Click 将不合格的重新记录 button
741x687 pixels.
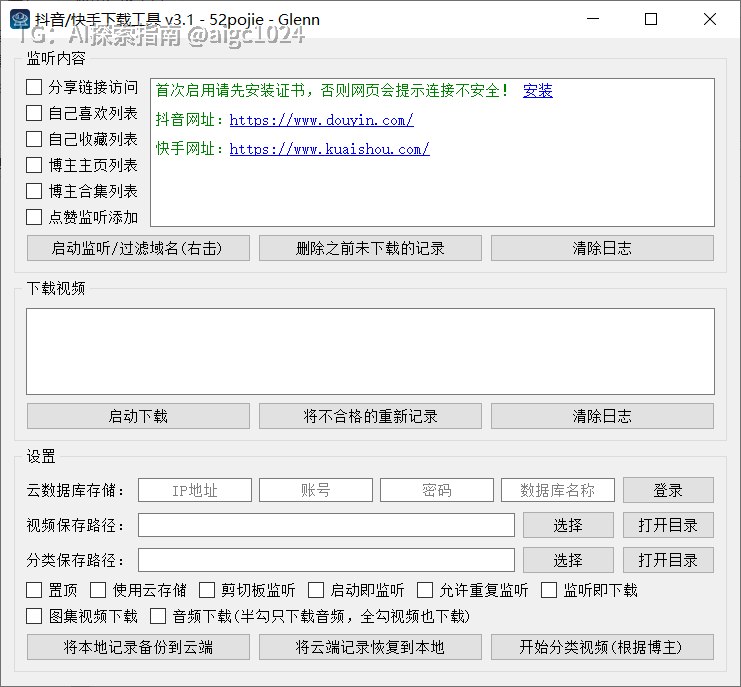[x=370, y=416]
